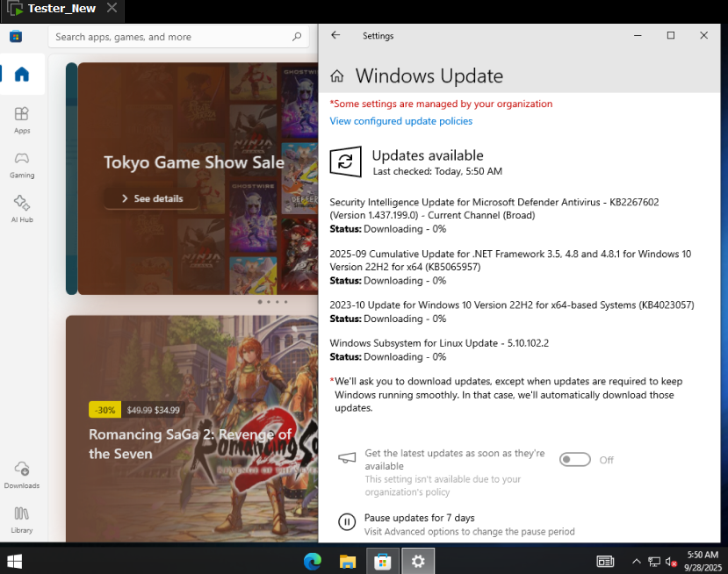Maximize the Settings window
The height and width of the screenshot is (574, 728).
(670, 35)
